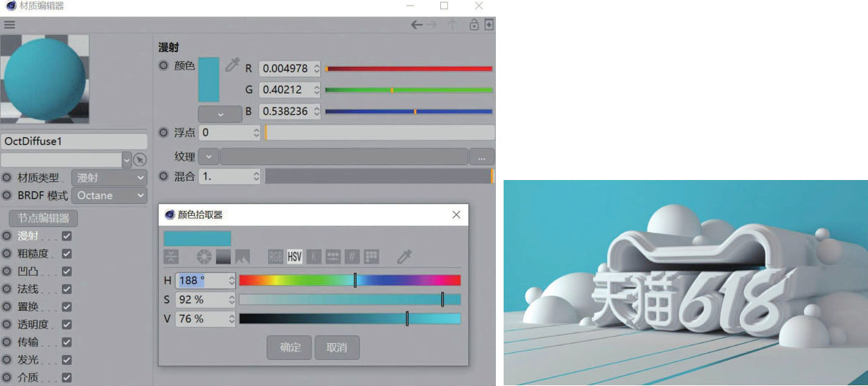Disable the 透明度 channel checkbox

pos(67,325)
